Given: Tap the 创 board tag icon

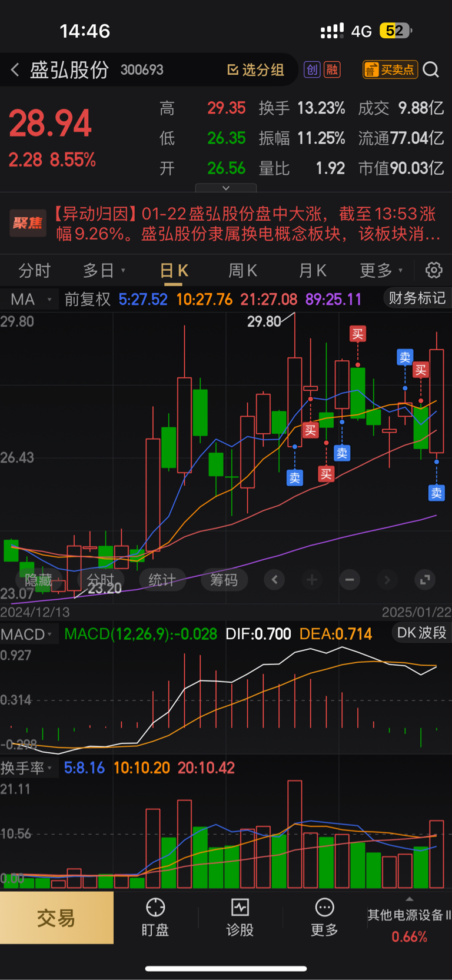Looking at the screenshot, I should pos(312,70).
